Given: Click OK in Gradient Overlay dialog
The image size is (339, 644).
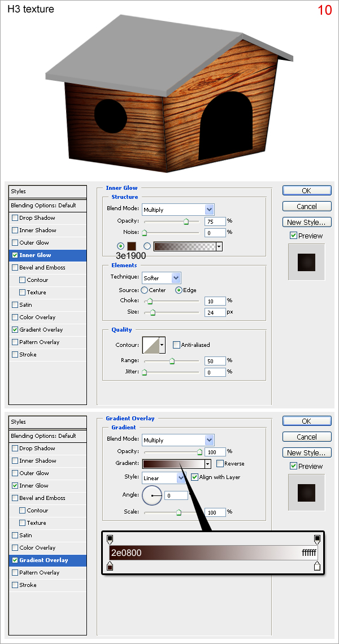Looking at the screenshot, I should (x=307, y=421).
